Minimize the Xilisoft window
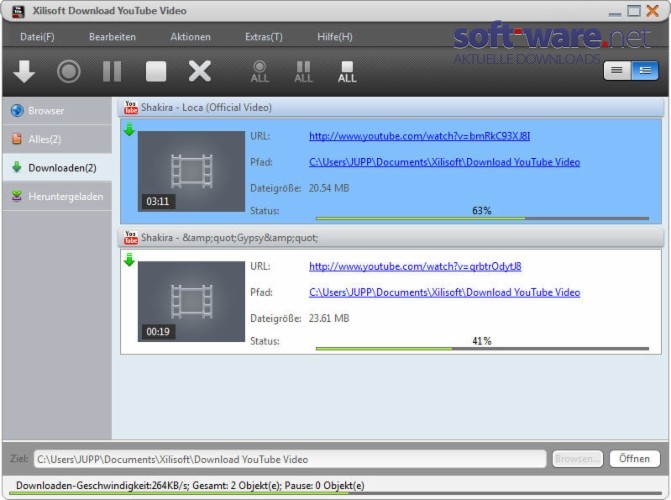The image size is (671, 500). coord(615,13)
